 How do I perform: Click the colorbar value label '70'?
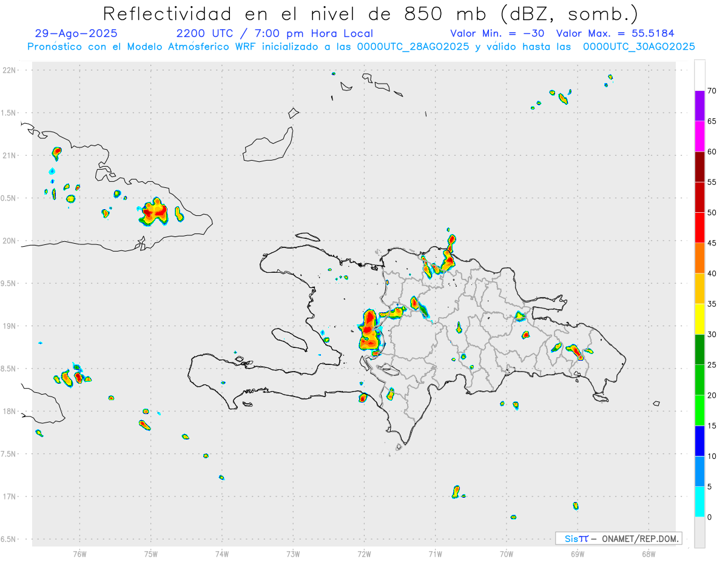click(x=712, y=91)
